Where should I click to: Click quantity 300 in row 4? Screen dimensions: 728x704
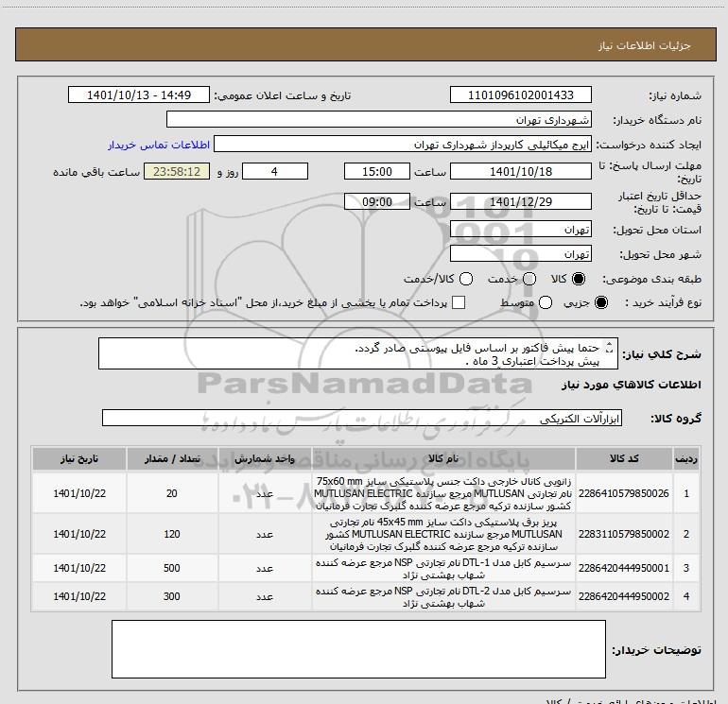172,596
